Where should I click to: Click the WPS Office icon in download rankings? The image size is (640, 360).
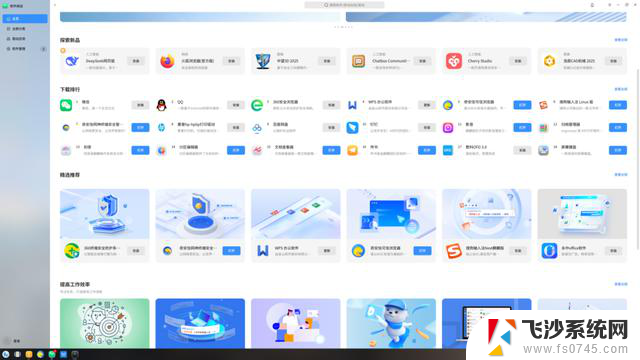352,105
